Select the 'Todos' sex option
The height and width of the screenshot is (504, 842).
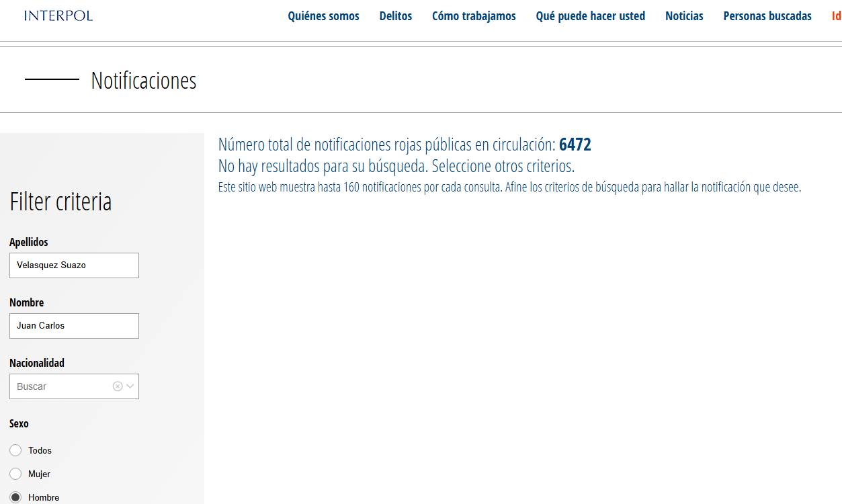click(15, 450)
